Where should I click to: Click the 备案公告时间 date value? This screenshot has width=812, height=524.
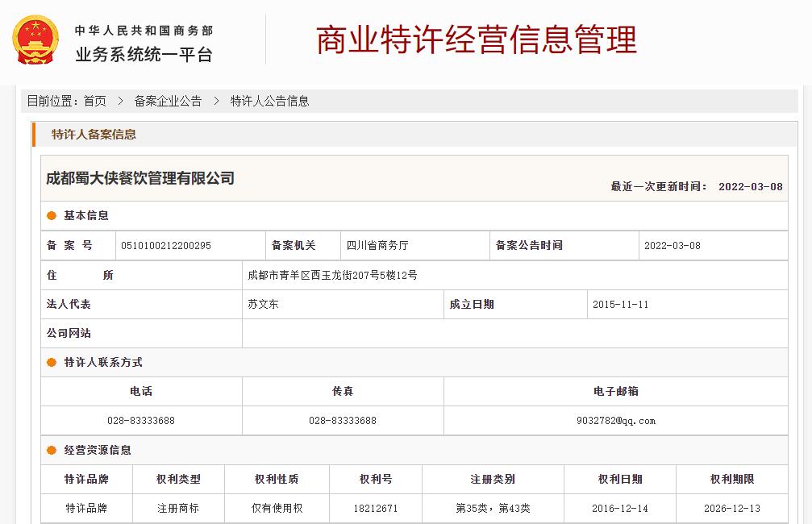coord(673,245)
